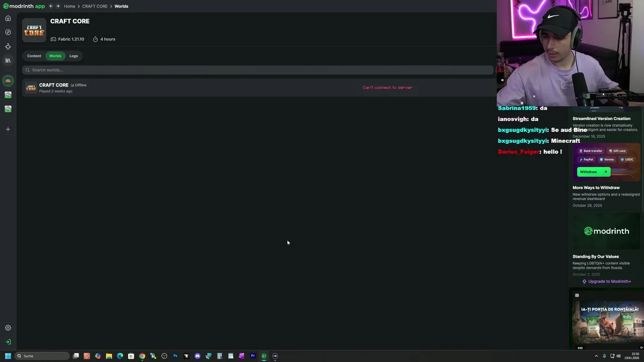
Task: Select the CRAFT CORE offline server row
Action: (x=259, y=87)
